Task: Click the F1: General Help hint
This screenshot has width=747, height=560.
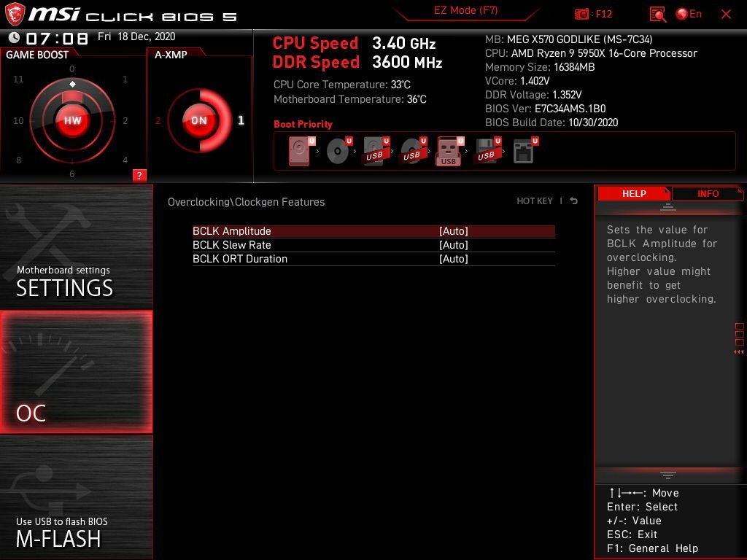Action: click(652, 548)
